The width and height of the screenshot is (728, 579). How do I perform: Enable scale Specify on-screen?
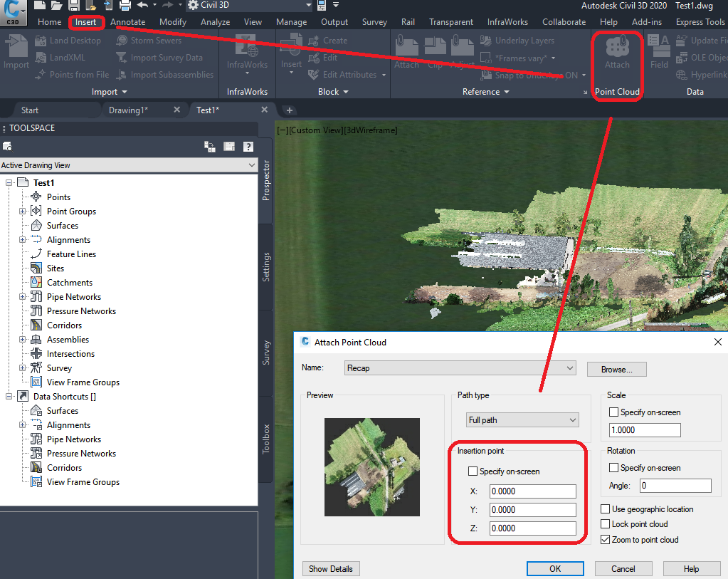pyautogui.click(x=613, y=412)
